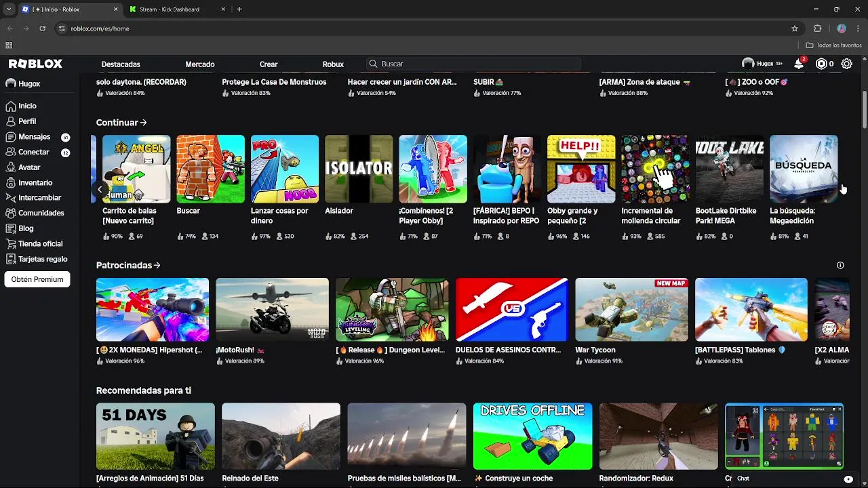868x488 pixels.
Task: Open the Robux balance icon
Action: 821,64
